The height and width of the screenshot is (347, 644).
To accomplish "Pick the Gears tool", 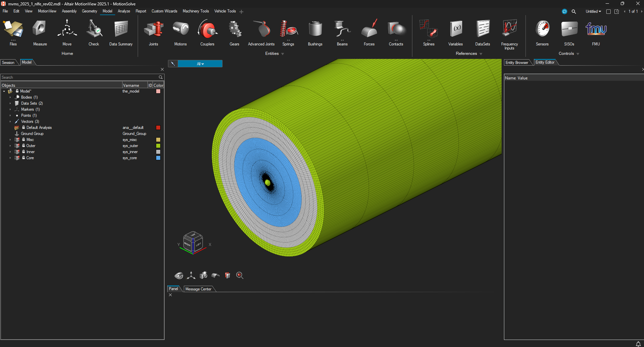I will point(234,33).
